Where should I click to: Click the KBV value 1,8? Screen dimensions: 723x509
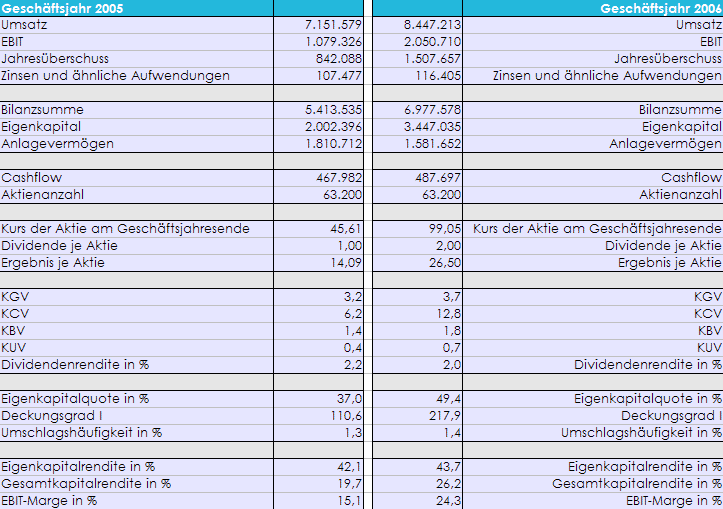point(452,331)
